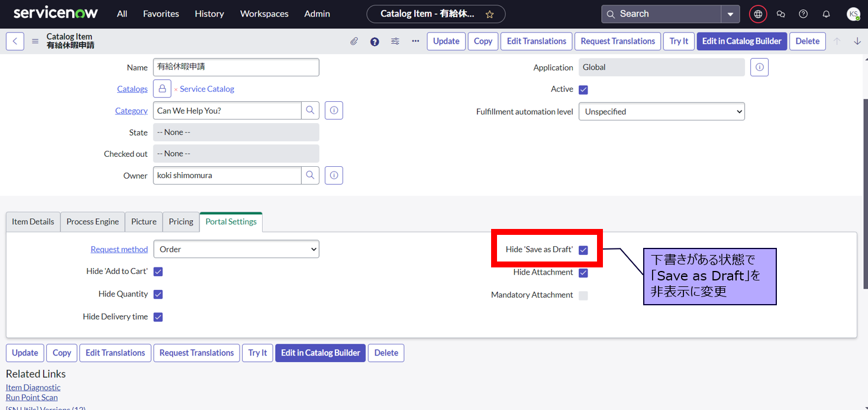This screenshot has height=410, width=868.
Task: Favorite the page with the star icon
Action: [x=489, y=14]
